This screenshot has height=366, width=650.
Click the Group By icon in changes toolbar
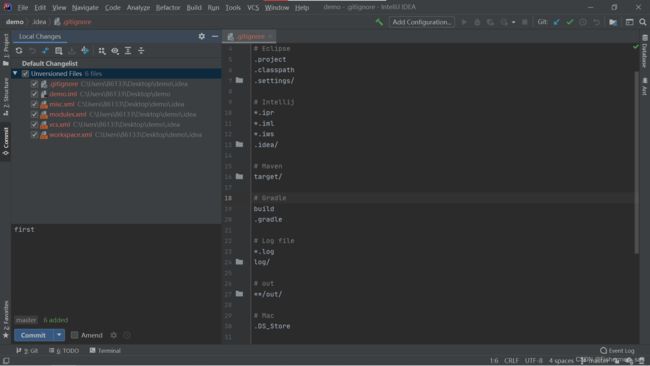pos(102,51)
